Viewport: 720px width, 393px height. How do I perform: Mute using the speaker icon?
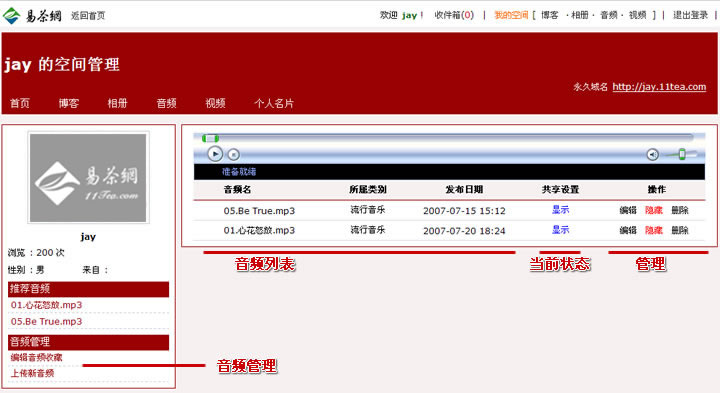(x=652, y=155)
